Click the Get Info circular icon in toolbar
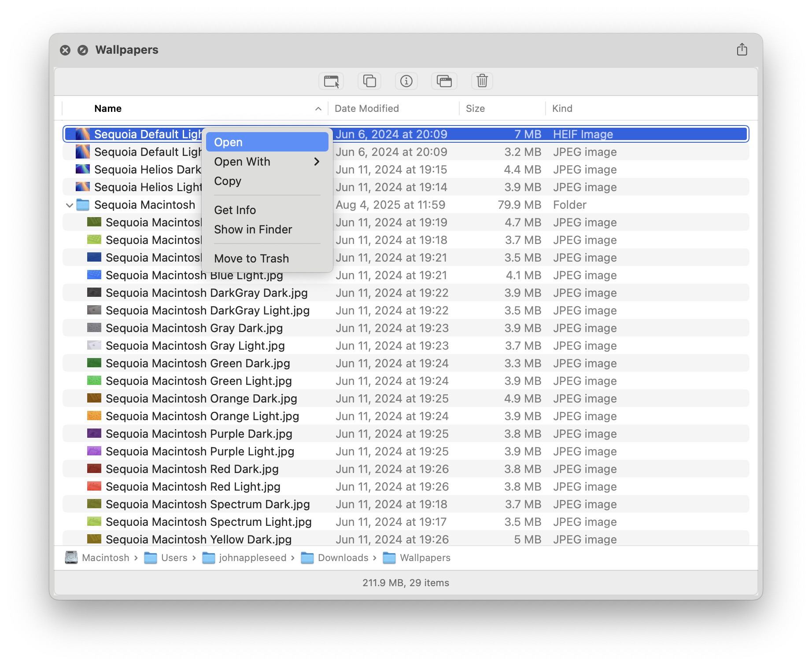Image resolution: width=812 pixels, height=665 pixels. tap(406, 81)
